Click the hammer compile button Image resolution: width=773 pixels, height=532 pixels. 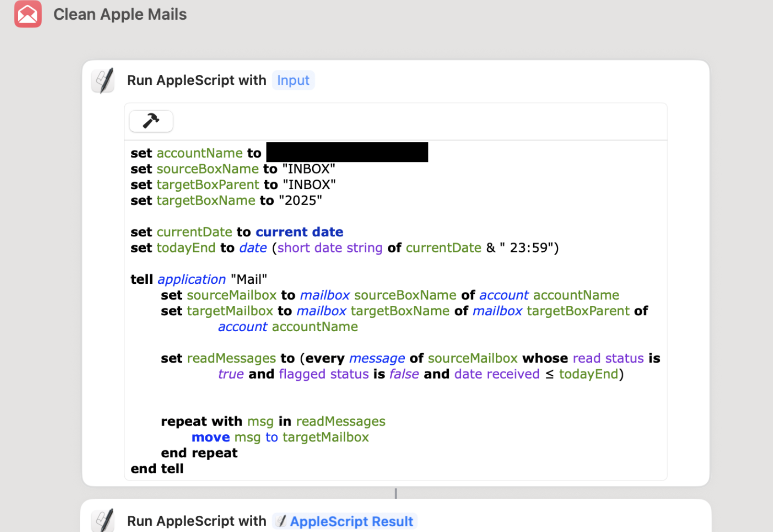click(x=151, y=121)
